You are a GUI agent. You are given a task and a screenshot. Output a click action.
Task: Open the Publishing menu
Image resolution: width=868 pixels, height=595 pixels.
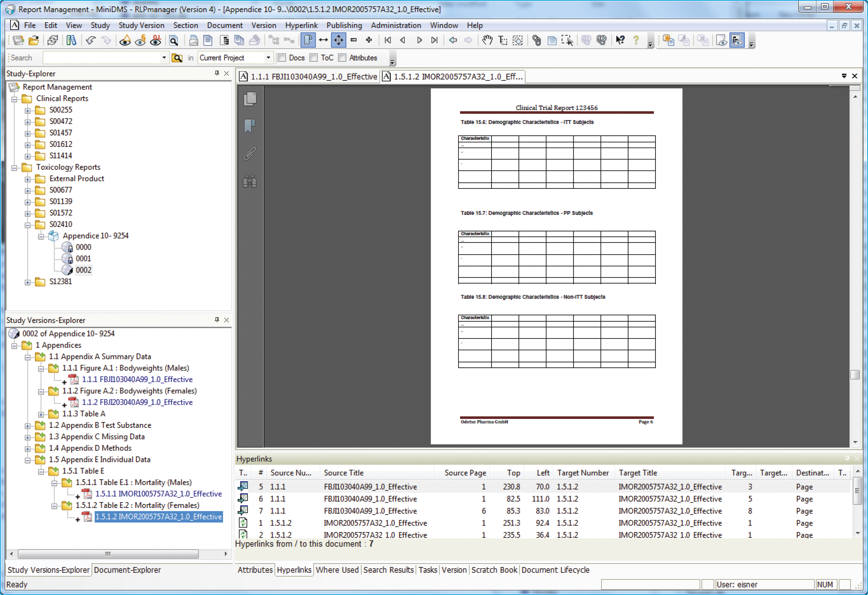point(344,25)
